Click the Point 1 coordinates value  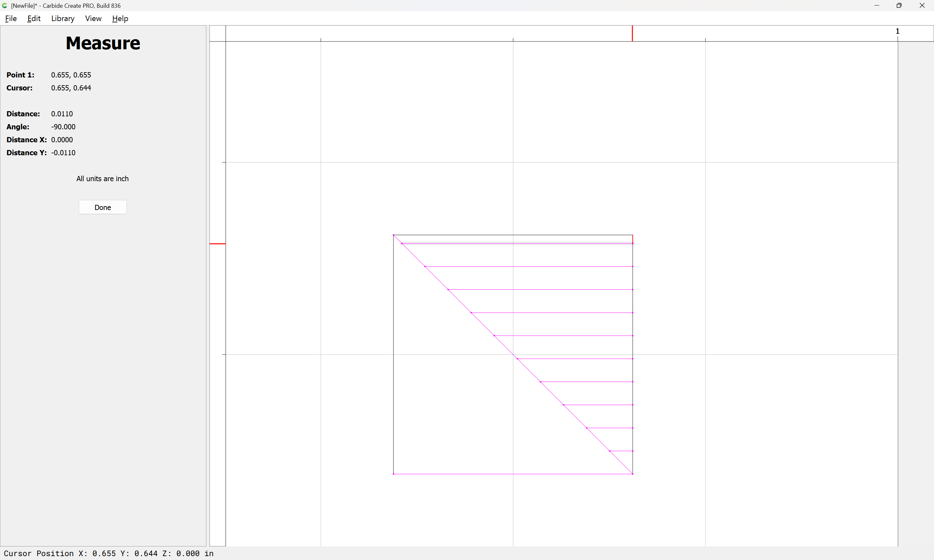point(71,75)
